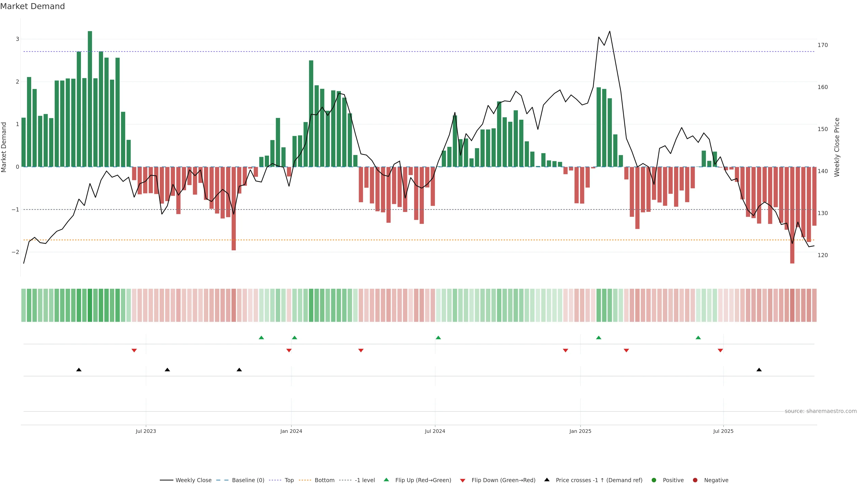Click the sharemaestro.com source text
Screen dimensions: 868x488
pos(821,411)
